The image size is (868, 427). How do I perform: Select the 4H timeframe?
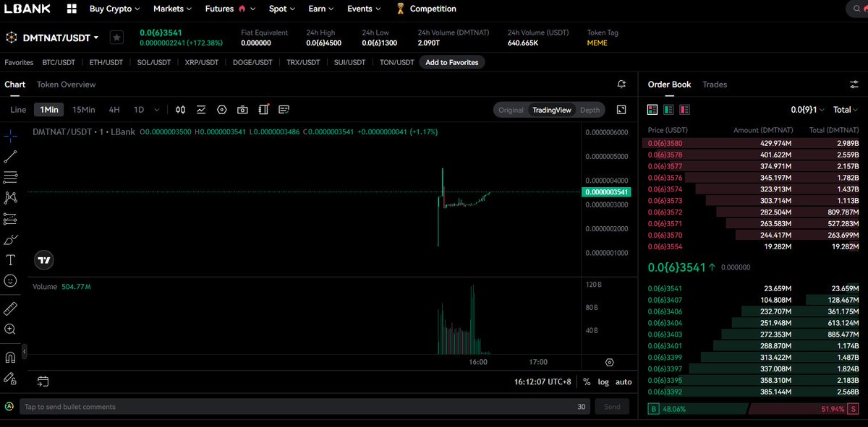pos(114,110)
